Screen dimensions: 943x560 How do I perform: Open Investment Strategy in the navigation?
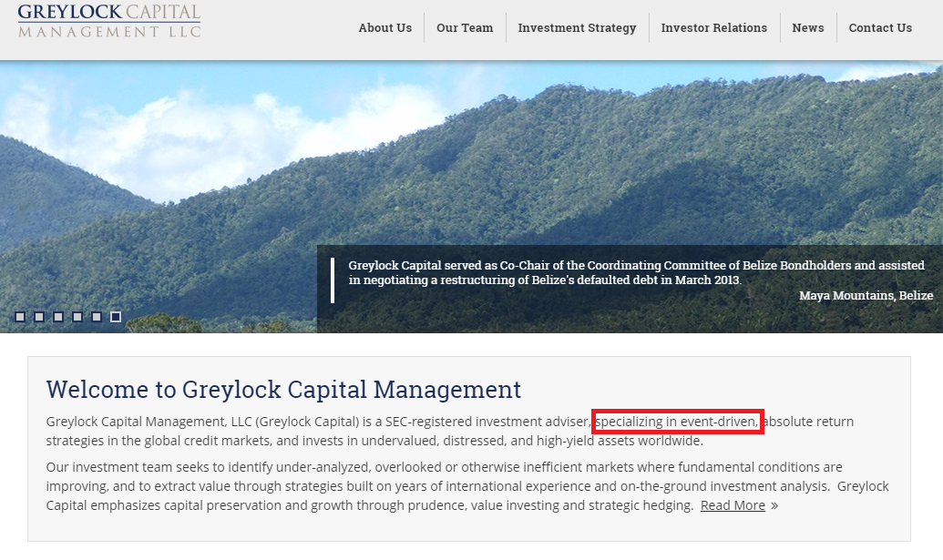click(577, 28)
